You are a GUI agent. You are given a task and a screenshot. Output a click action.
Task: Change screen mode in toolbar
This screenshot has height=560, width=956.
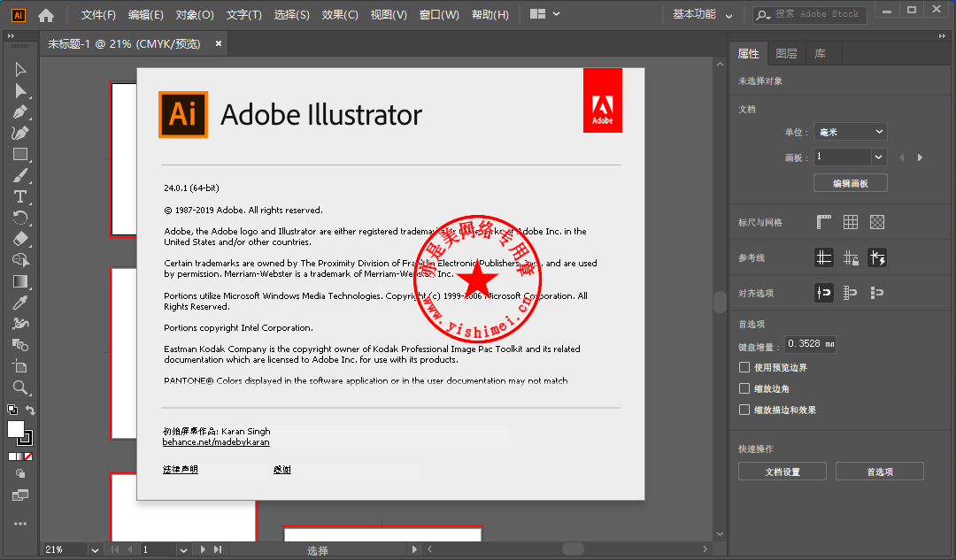20,495
